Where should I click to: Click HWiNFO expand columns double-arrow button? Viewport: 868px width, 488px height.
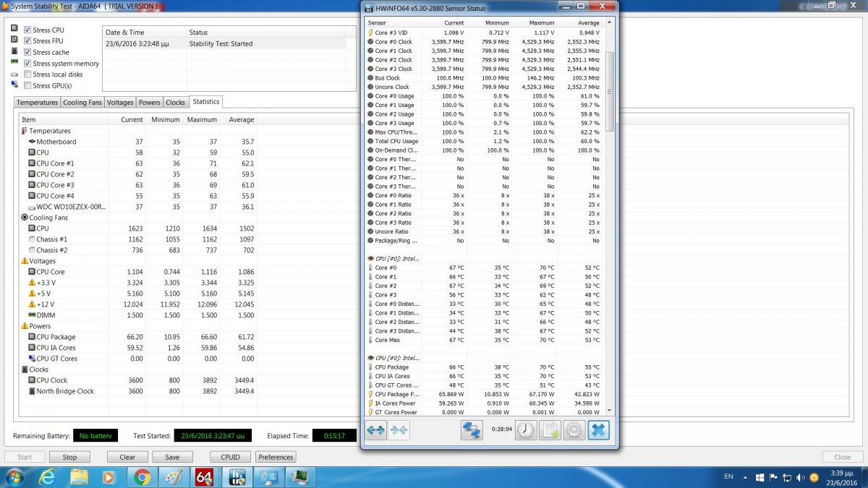[x=376, y=430]
